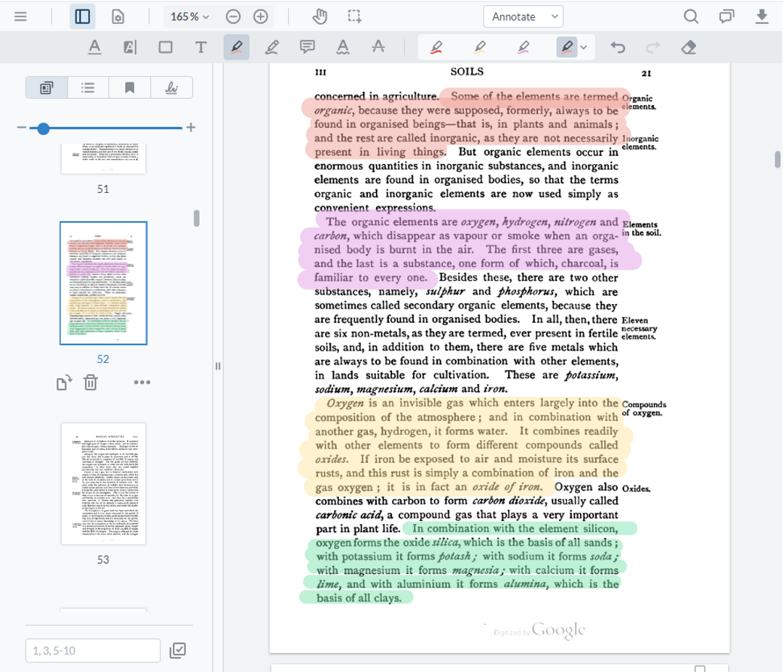Open the hamburger menu
Image resolution: width=784 pixels, height=672 pixels.
coord(20,16)
